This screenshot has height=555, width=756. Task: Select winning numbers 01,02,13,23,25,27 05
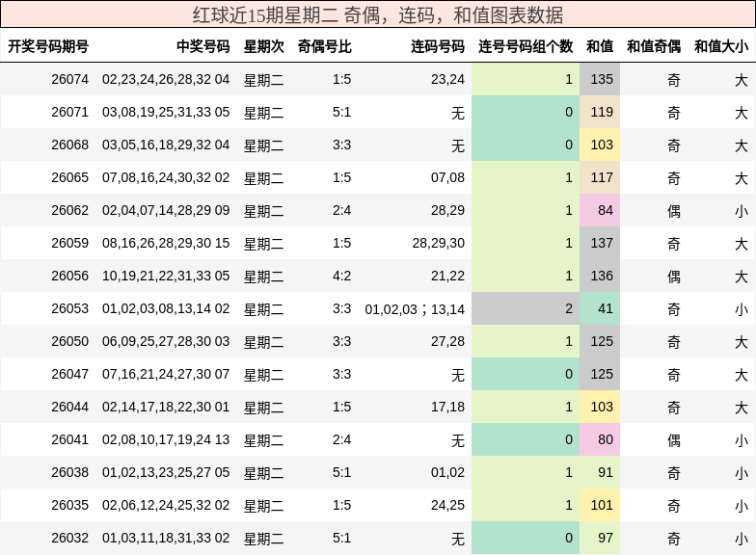click(x=166, y=472)
